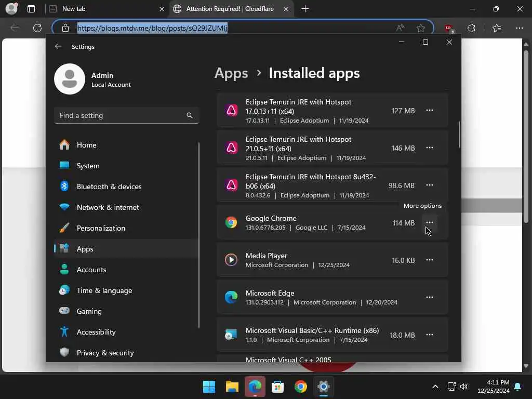Image resolution: width=532 pixels, height=399 pixels.
Task: Click the Edge address bar URL
Action: [x=152, y=28]
